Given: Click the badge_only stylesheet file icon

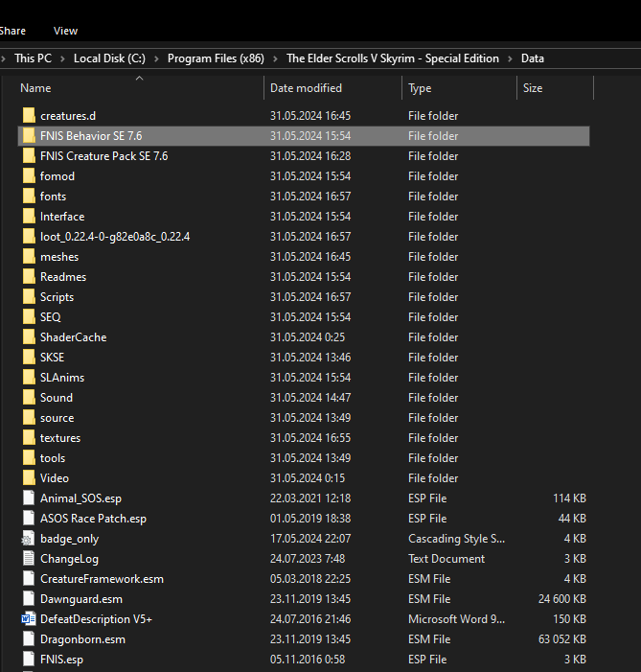Looking at the screenshot, I should 29,539.
